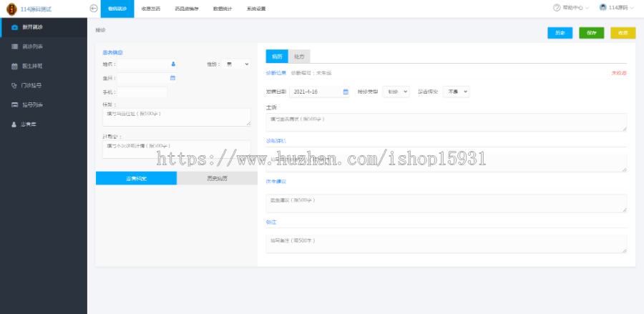Click the camera icon in the sidebar's first item
The image size is (644, 314).
point(14,26)
